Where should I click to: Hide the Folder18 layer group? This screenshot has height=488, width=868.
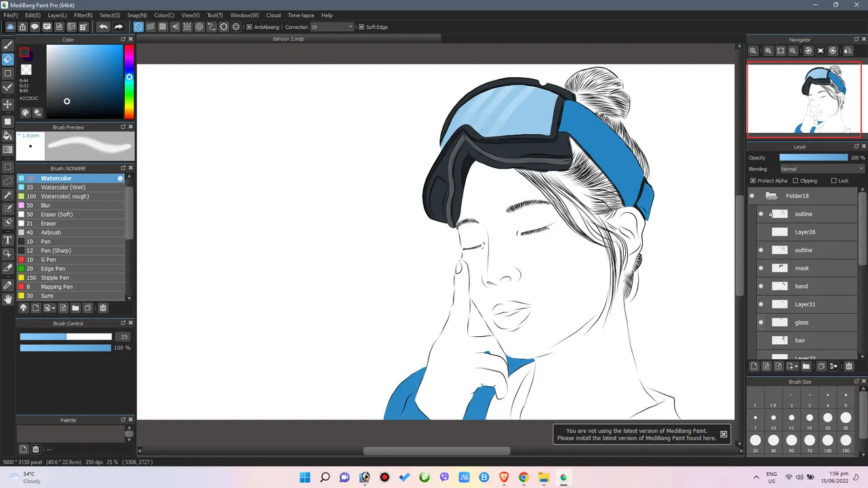click(751, 196)
